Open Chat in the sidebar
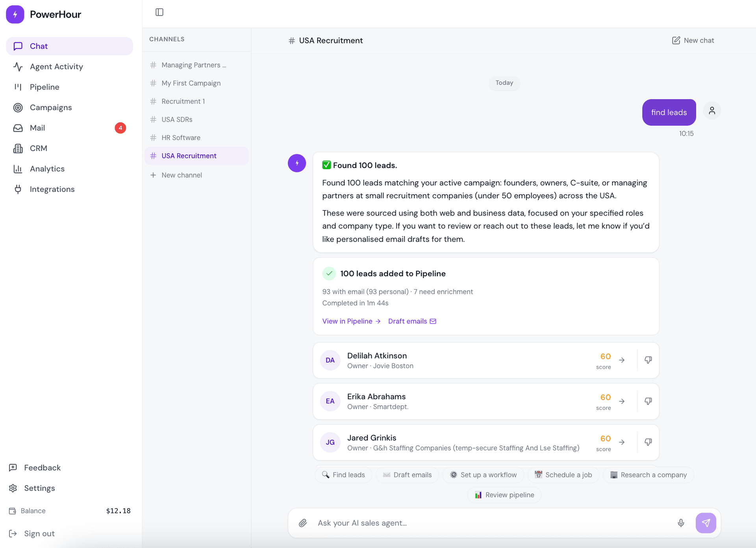756x548 pixels. tap(69, 46)
